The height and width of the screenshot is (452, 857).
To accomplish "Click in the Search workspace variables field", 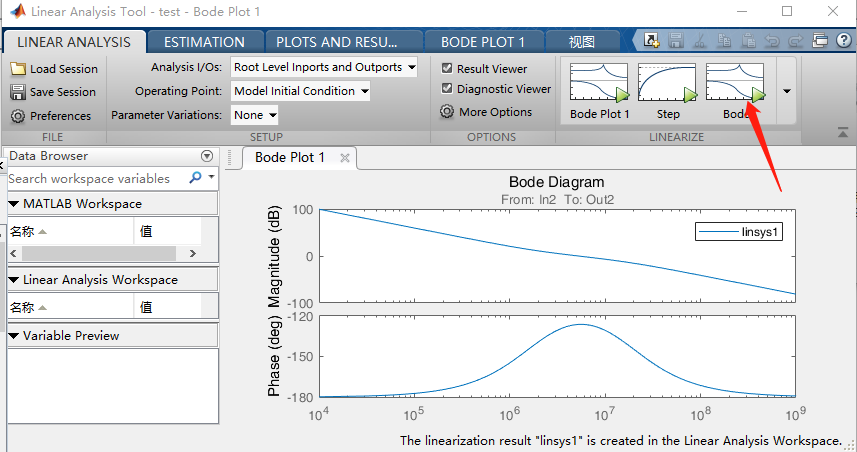I will pyautogui.click(x=97, y=178).
